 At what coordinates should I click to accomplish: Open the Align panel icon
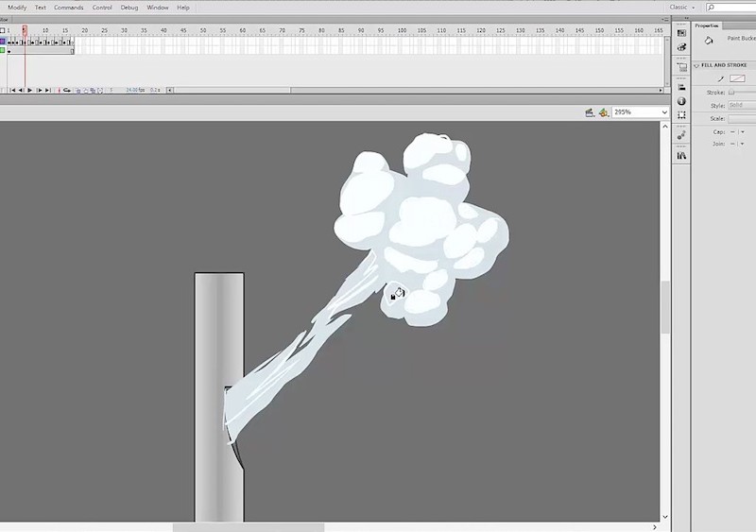pyautogui.click(x=681, y=88)
